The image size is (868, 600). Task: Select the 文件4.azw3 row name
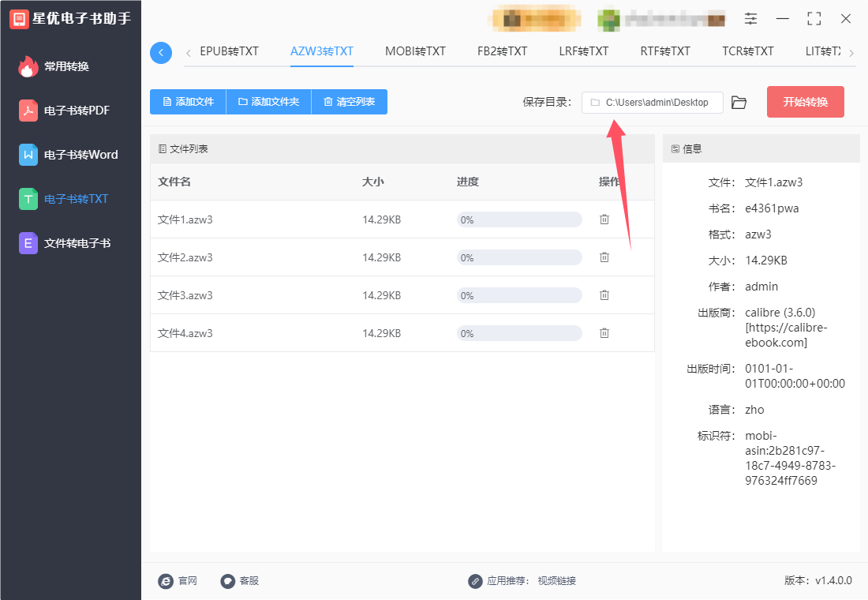(x=185, y=333)
